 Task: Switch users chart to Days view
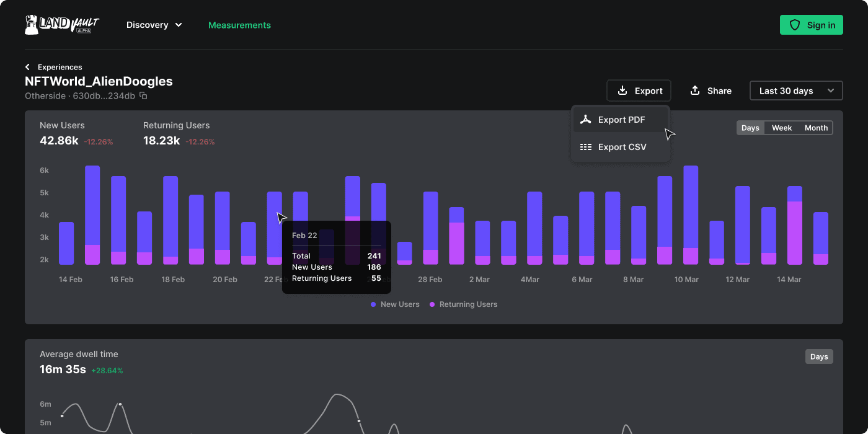click(x=750, y=128)
